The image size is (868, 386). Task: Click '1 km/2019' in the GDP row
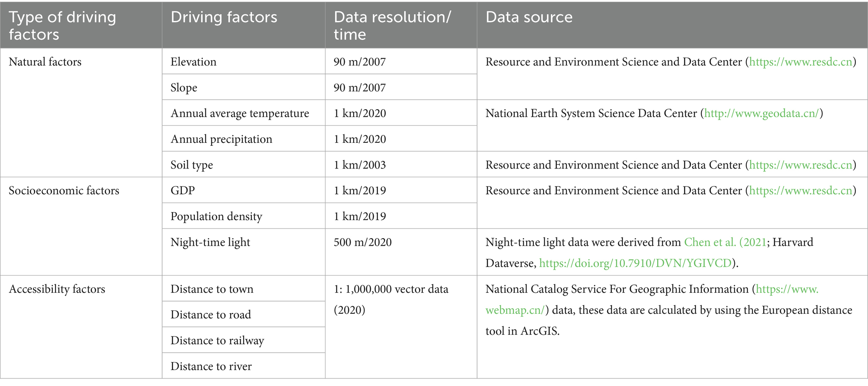pyautogui.click(x=359, y=191)
